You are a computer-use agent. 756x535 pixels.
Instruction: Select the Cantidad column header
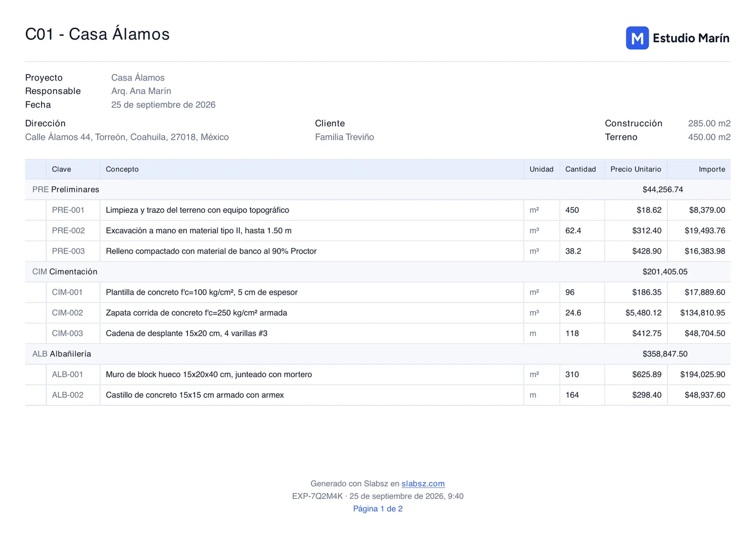(x=580, y=169)
